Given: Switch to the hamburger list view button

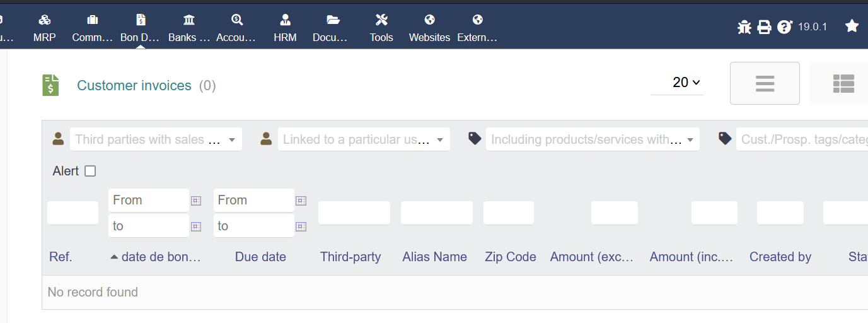Looking at the screenshot, I should [x=765, y=83].
